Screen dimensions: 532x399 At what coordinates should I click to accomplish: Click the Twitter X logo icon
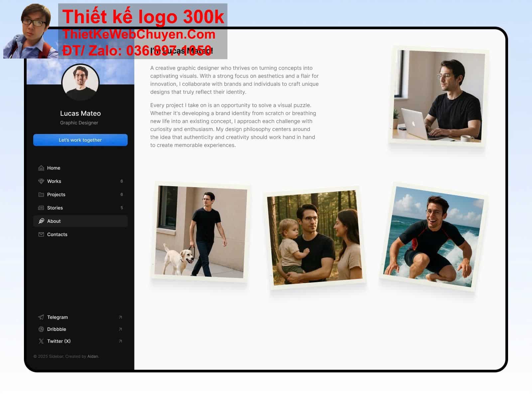point(41,341)
